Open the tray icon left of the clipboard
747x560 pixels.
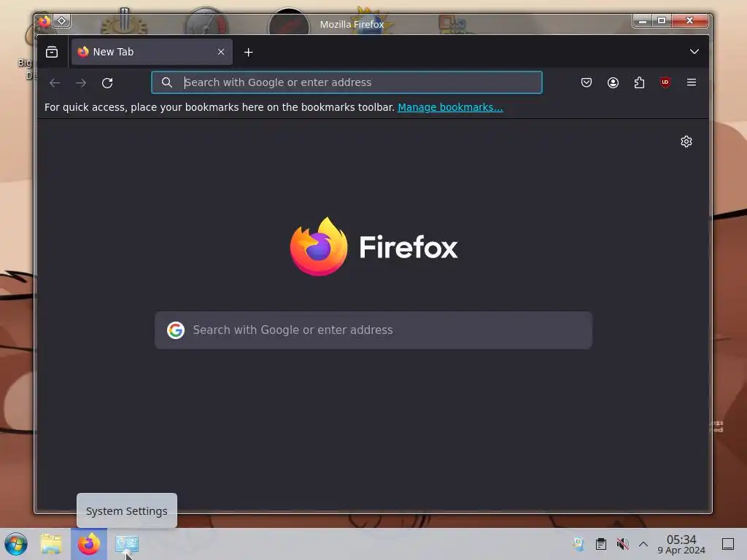coord(578,544)
